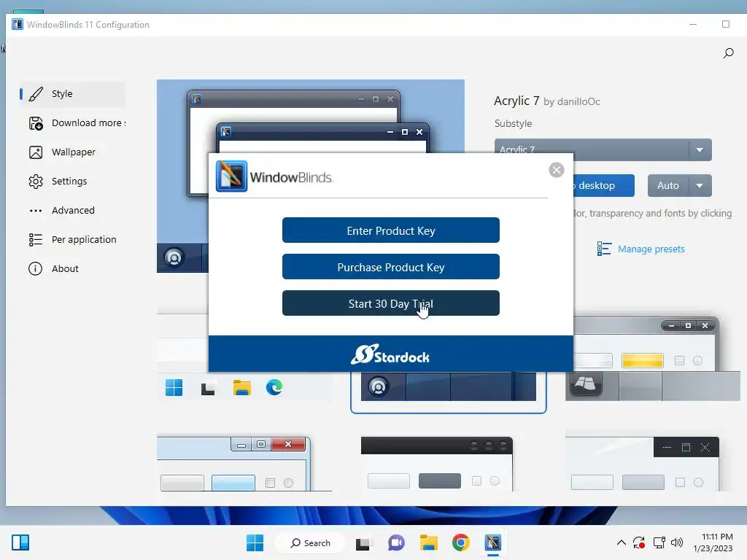Open the clock and date flyout
Image resolution: width=747 pixels, height=560 pixels.
point(713,542)
